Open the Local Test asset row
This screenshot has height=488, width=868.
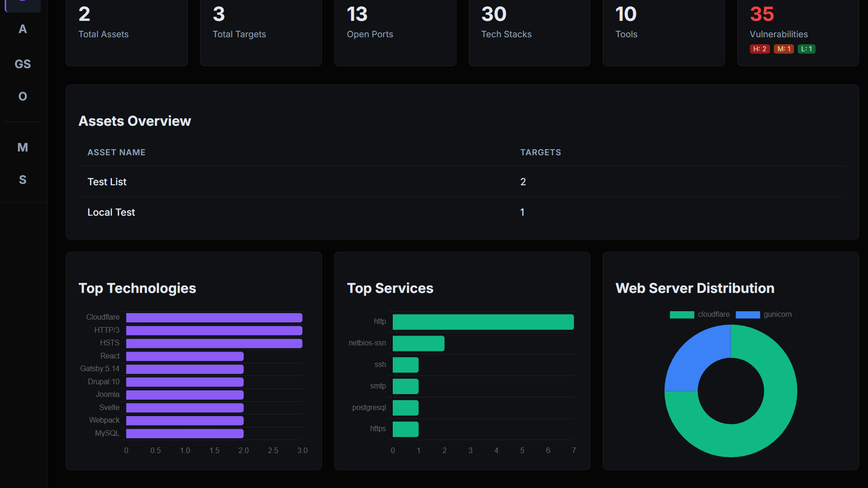point(111,212)
